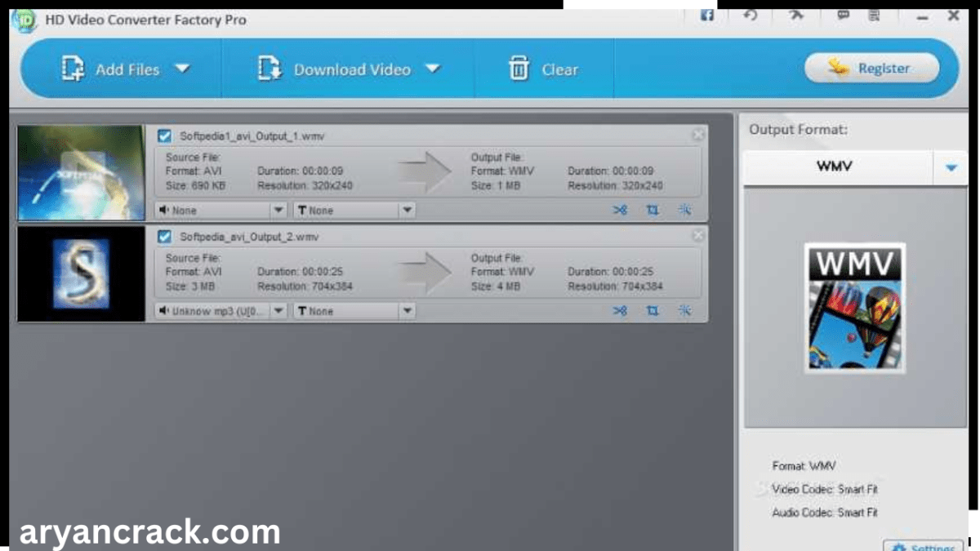Click the Download Video button
This screenshot has height=551, width=980.
pos(334,69)
